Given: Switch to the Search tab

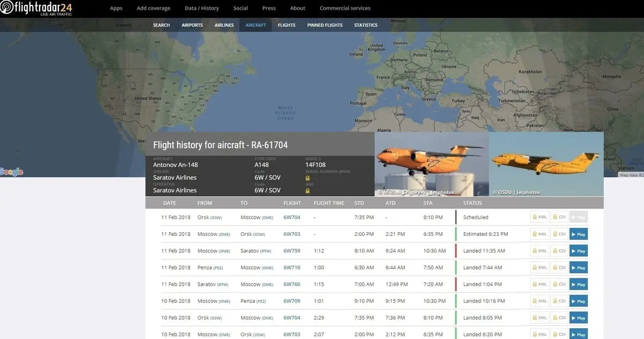Looking at the screenshot, I should coord(161,25).
